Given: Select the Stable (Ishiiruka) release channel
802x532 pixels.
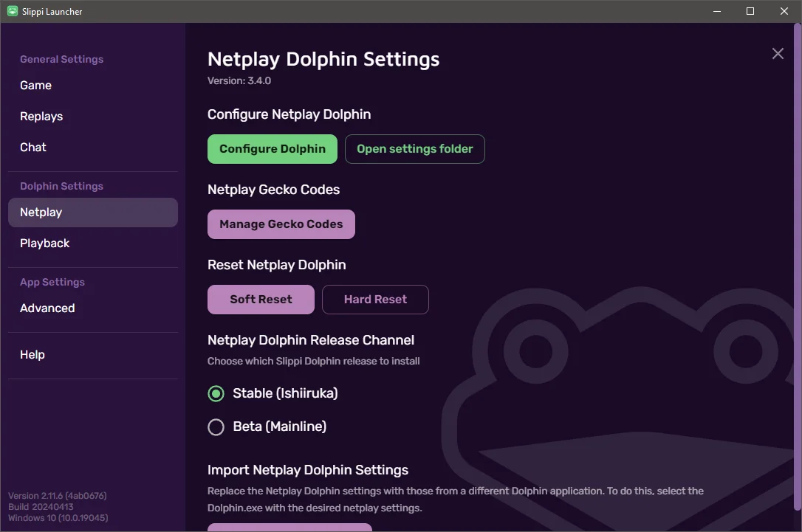Looking at the screenshot, I should [216, 393].
